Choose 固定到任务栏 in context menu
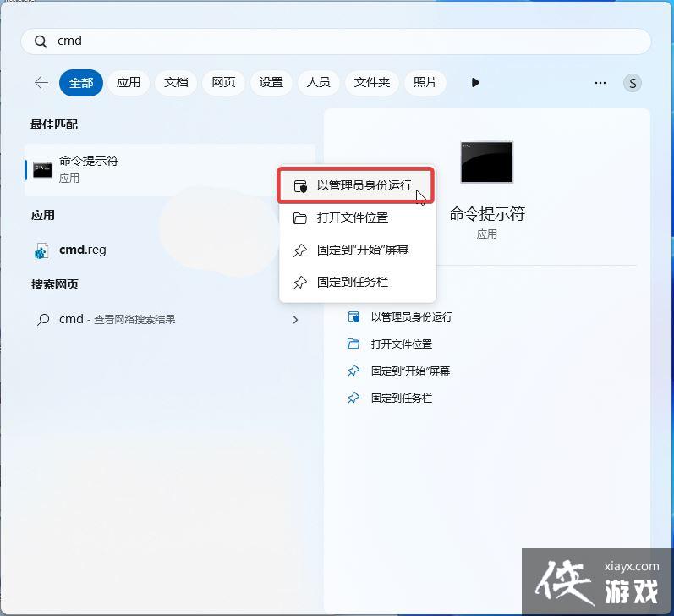Screen dimensions: 674x616 pos(358,282)
